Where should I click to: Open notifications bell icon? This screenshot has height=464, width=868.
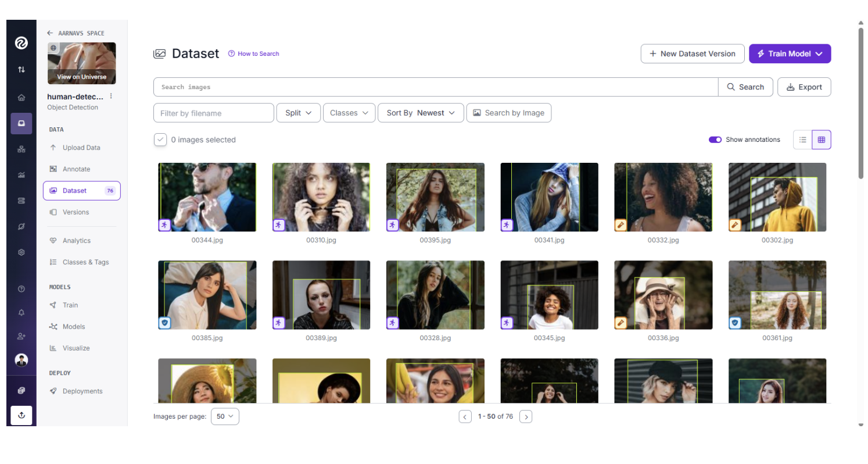coord(21,313)
